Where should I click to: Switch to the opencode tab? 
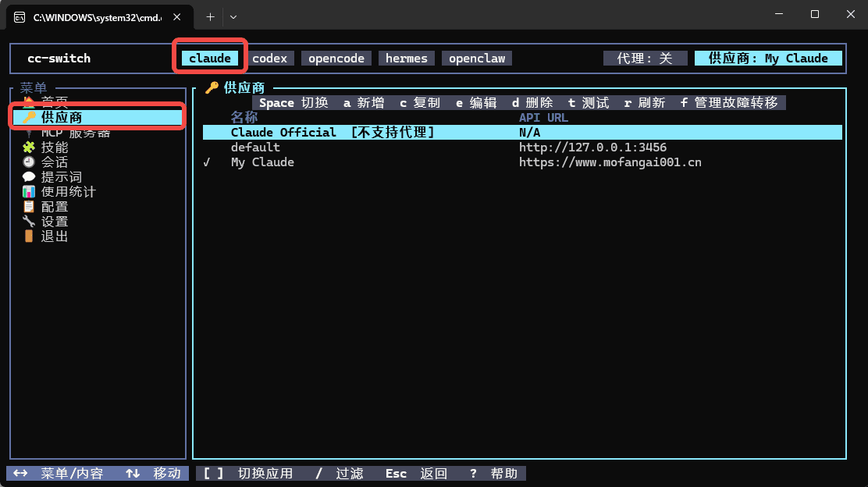[x=336, y=58]
